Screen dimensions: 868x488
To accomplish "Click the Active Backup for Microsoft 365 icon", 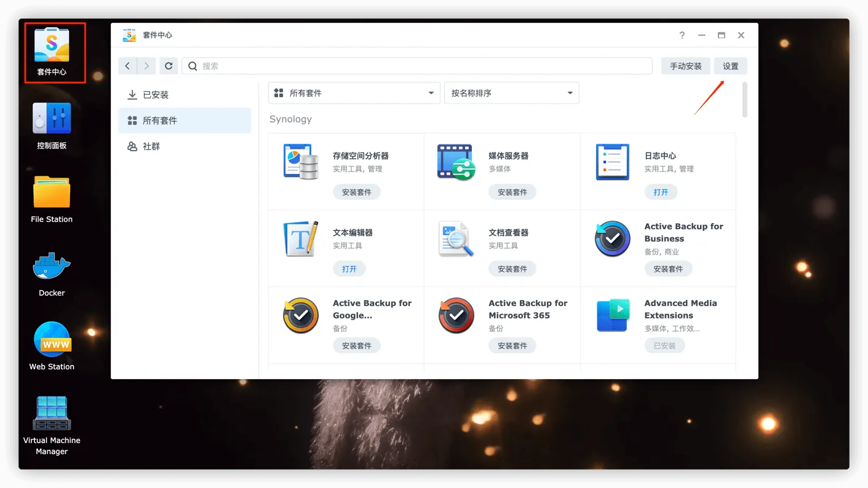I will pos(456,315).
